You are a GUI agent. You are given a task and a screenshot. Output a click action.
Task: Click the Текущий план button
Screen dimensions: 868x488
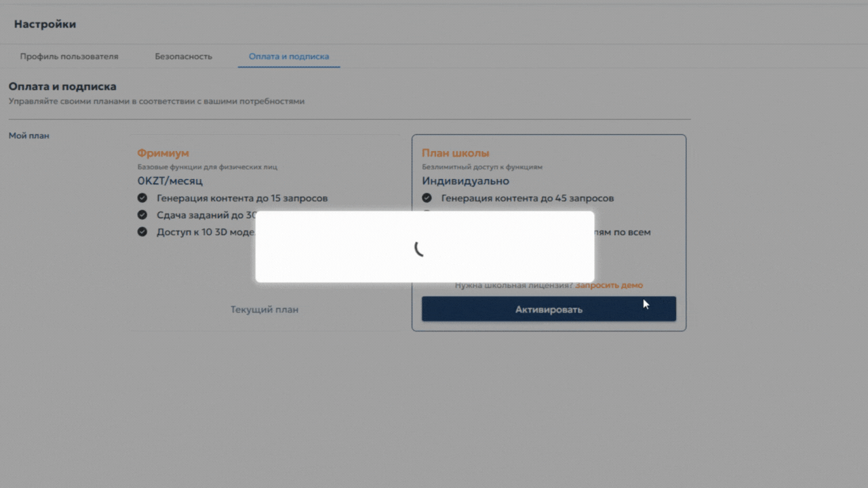(264, 310)
